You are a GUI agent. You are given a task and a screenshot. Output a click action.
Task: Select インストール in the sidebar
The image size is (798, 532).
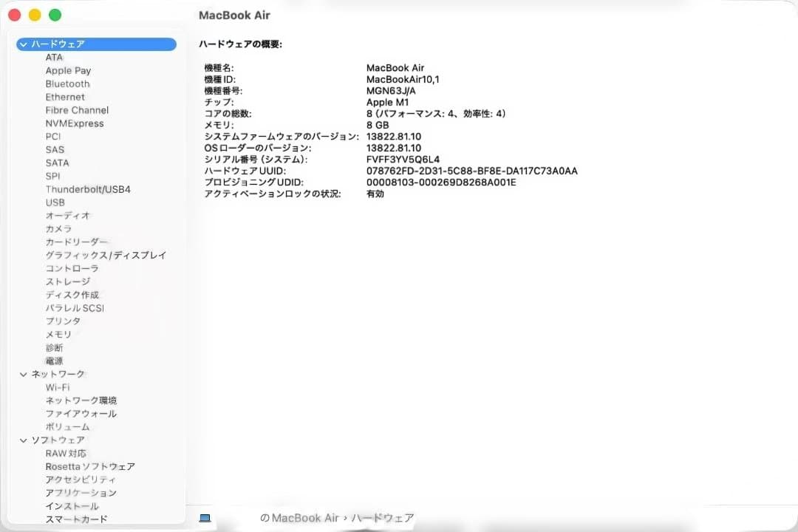(x=72, y=507)
